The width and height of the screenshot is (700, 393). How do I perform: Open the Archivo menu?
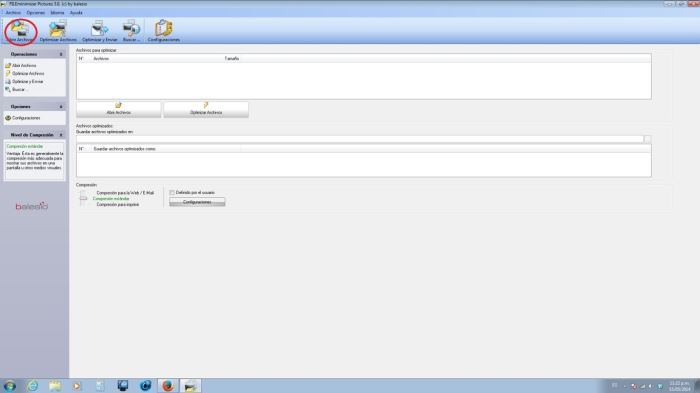pos(13,13)
